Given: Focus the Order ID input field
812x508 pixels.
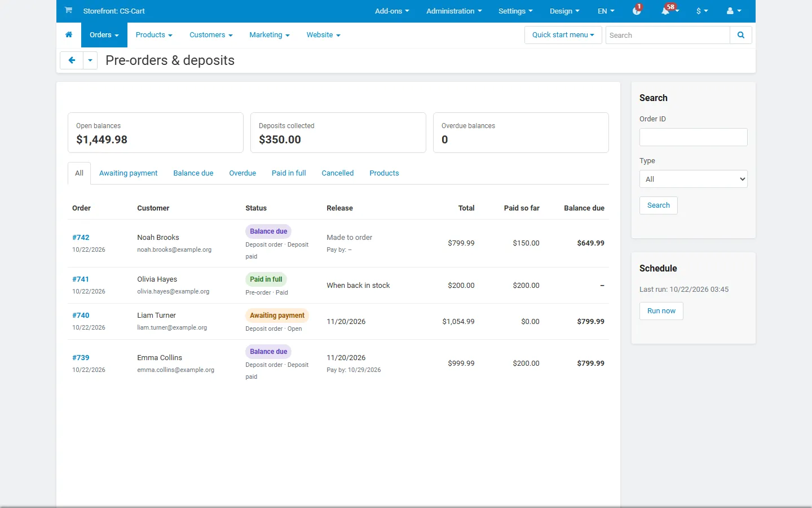Looking at the screenshot, I should click(x=693, y=137).
